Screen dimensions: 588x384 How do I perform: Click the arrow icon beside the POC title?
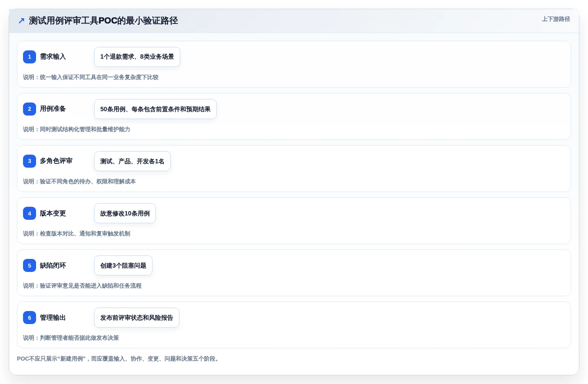(21, 21)
